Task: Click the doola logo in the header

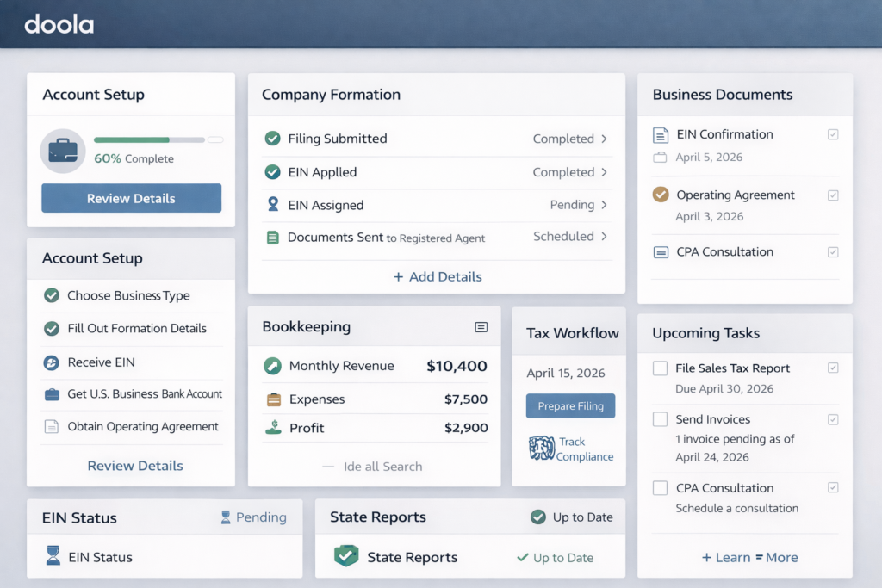Action: [59, 25]
